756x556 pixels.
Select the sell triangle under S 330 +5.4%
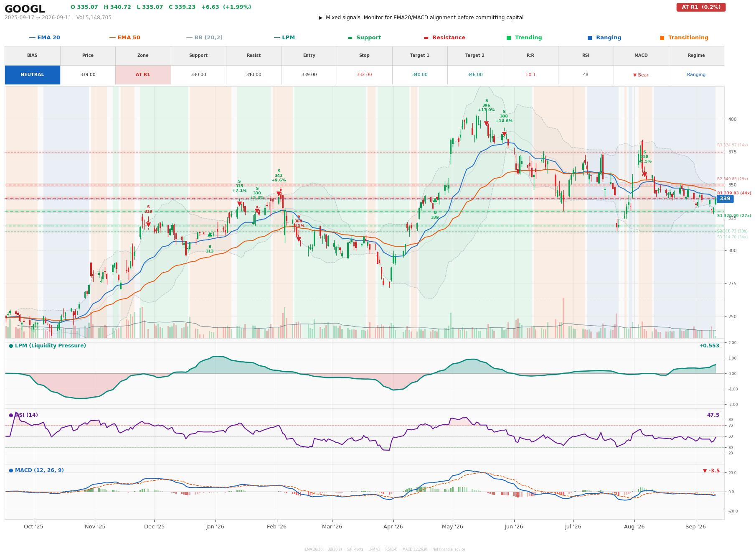click(257, 211)
